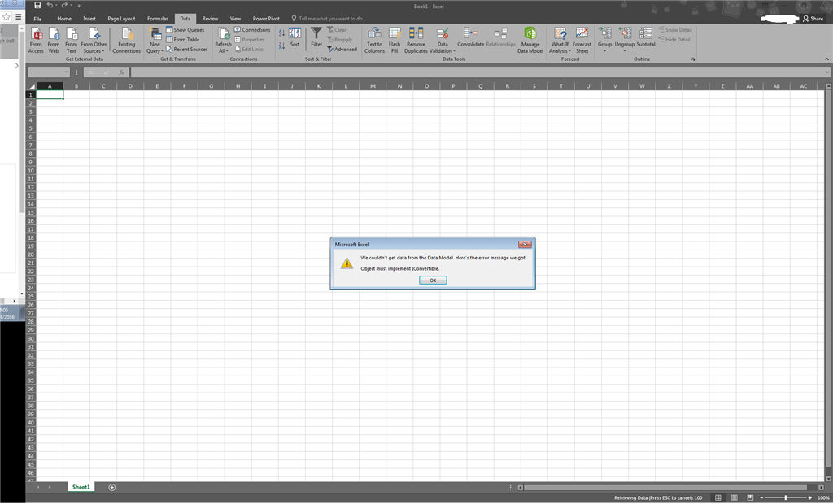Screen dimensions: 833x504
Task: Click the From Text import icon
Action: point(72,41)
